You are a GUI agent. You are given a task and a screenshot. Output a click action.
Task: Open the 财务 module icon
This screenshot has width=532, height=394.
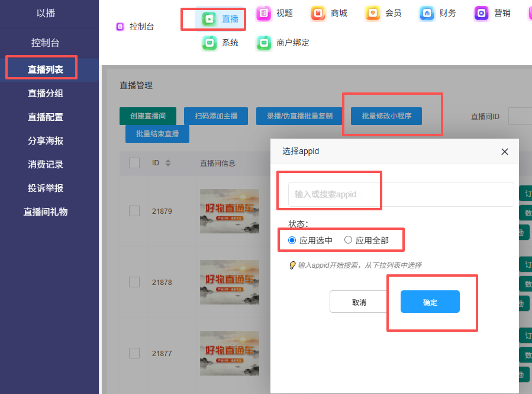click(x=427, y=13)
